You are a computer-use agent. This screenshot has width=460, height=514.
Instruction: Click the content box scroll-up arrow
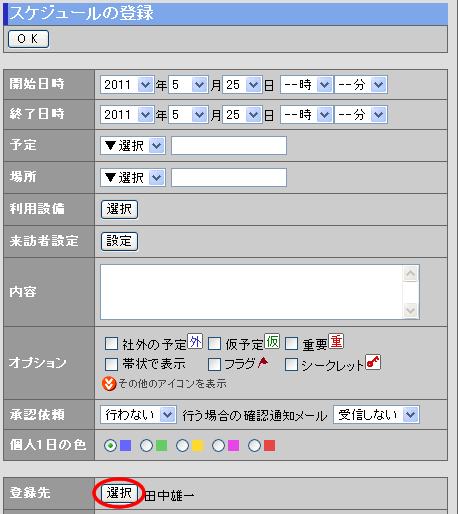410,274
